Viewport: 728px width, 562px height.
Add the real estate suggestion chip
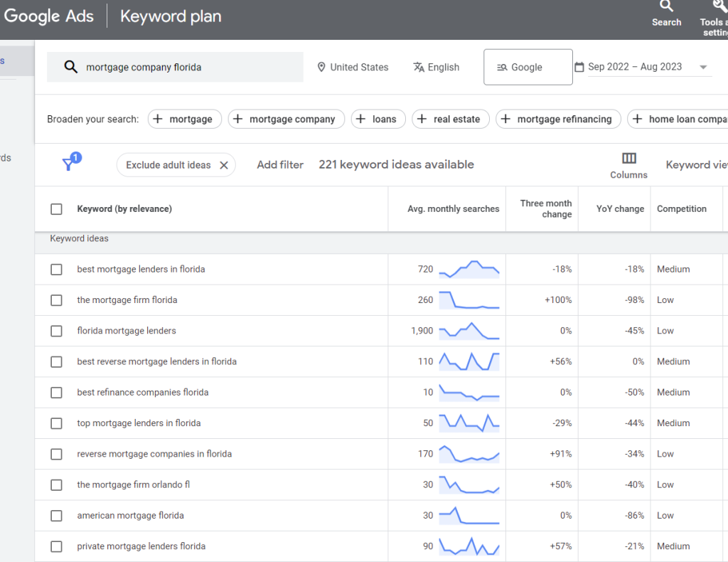450,119
